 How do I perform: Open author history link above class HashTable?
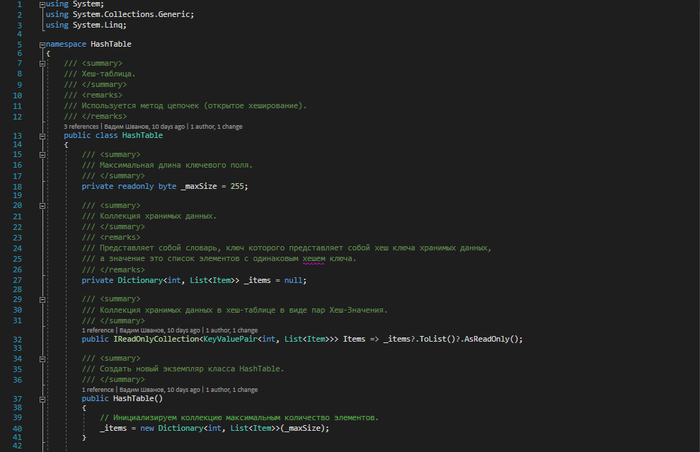pos(151,126)
